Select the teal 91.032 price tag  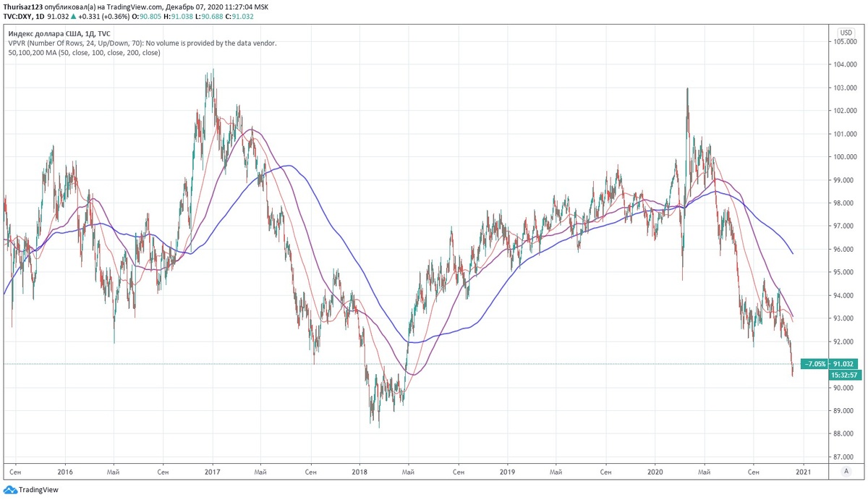(843, 363)
